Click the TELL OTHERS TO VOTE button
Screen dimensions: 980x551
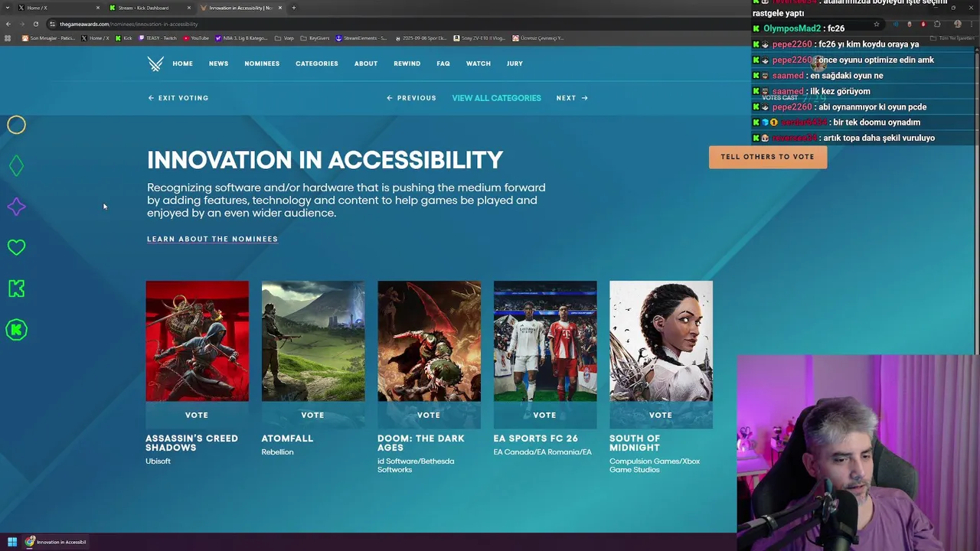point(768,157)
